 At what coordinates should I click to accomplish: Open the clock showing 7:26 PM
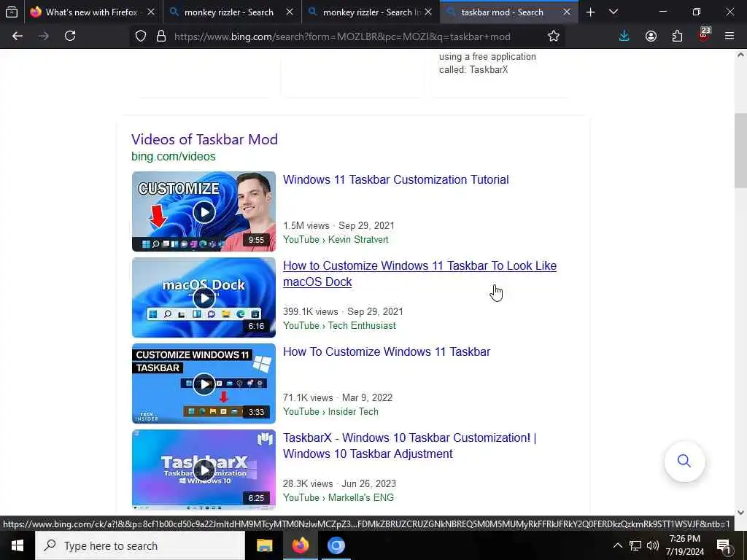[684, 545]
